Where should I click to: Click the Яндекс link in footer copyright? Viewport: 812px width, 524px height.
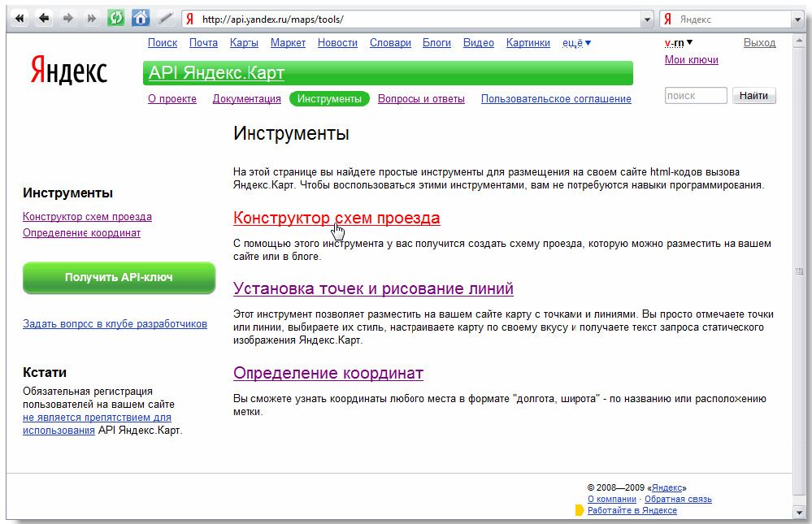pos(667,487)
